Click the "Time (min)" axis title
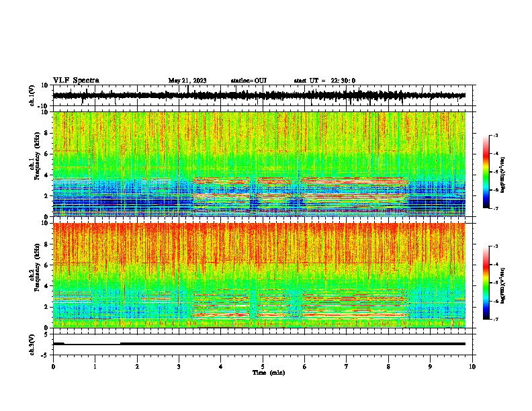532x411 pixels. 269,373
